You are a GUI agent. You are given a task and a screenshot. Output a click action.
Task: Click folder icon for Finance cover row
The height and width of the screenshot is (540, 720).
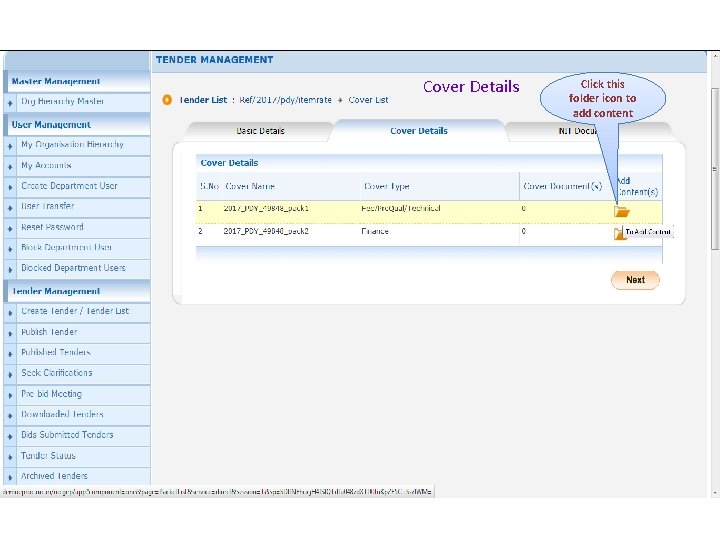tap(619, 233)
